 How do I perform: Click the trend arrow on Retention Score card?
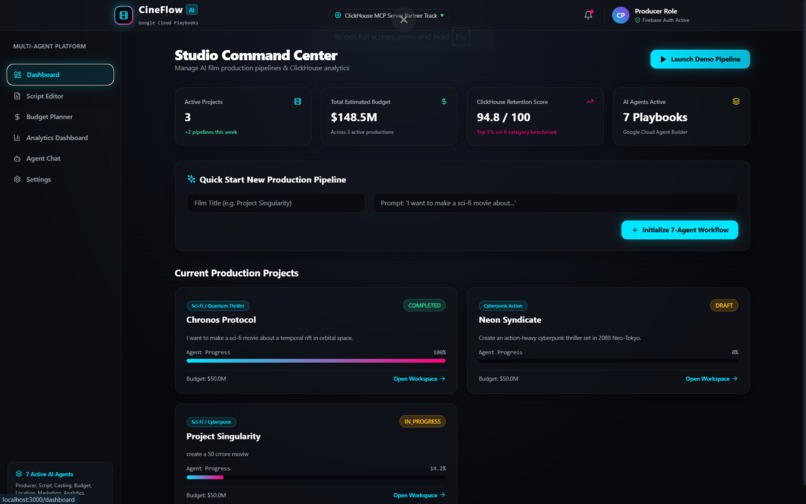click(x=590, y=102)
